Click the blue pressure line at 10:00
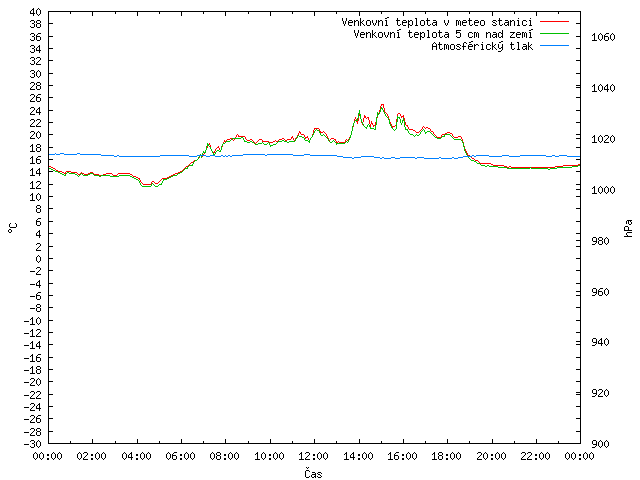The image size is (640, 480). pos(270,155)
